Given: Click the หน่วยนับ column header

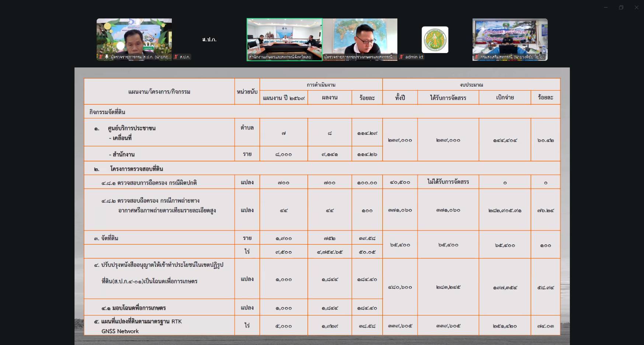Looking at the screenshot, I should point(247,91).
